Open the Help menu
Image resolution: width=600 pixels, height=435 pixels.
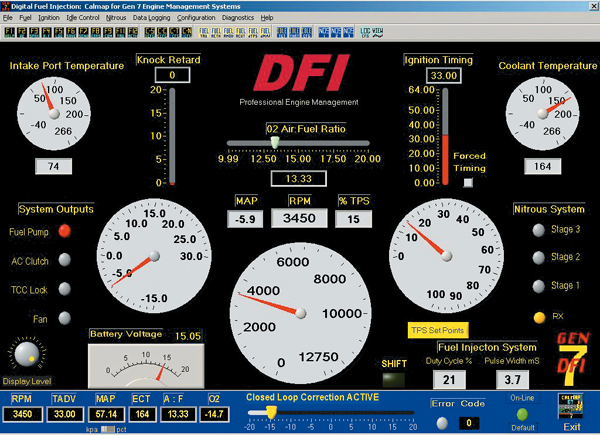[267, 18]
